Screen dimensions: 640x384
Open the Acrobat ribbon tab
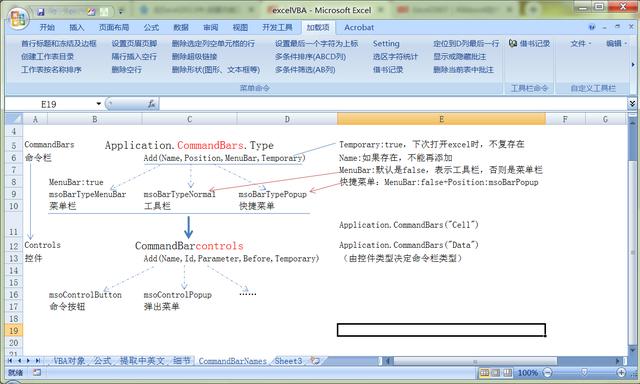click(x=359, y=27)
